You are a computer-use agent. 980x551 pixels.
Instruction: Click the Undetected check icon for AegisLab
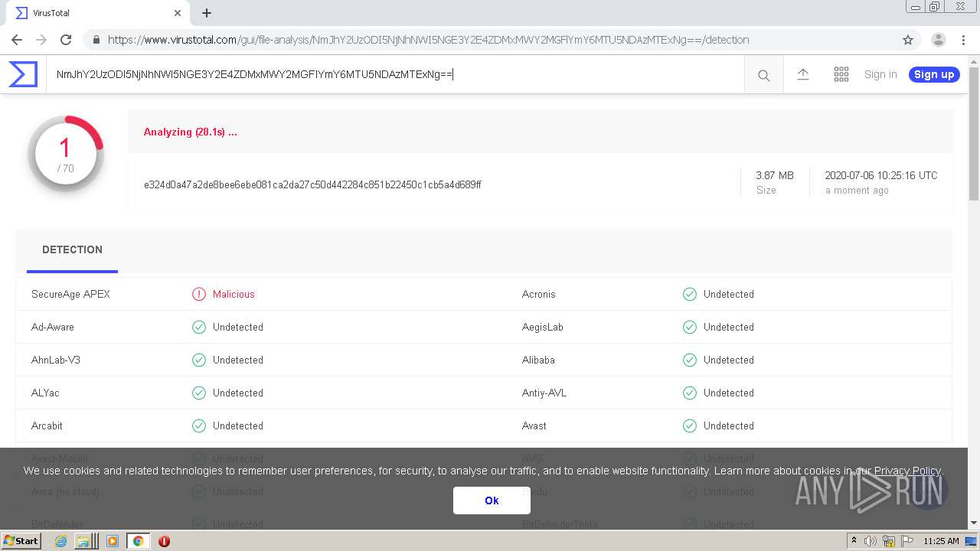click(690, 327)
